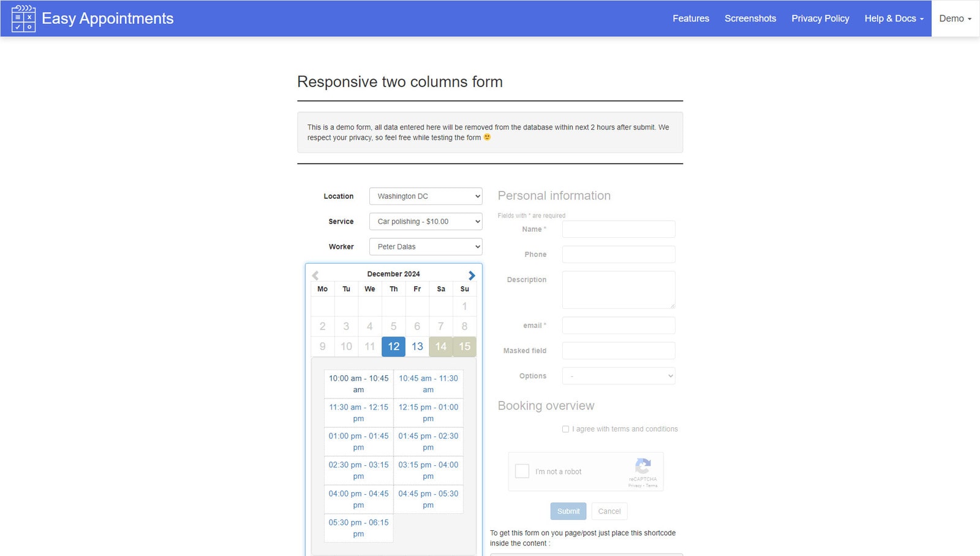980x556 pixels.
Task: Expand the Demo menu in navbar
Action: [956, 18]
